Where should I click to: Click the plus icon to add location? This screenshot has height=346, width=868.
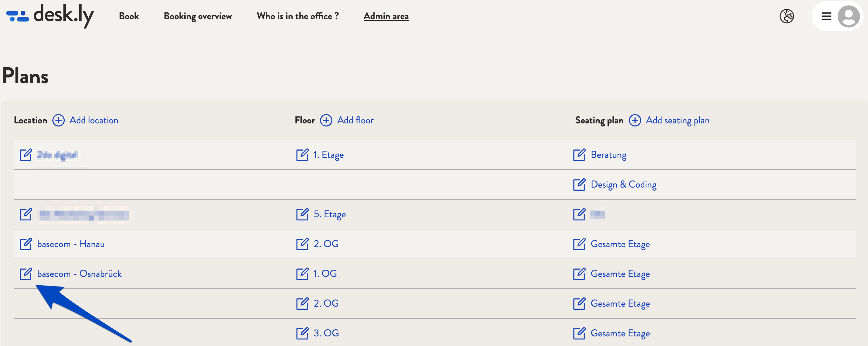click(x=58, y=120)
